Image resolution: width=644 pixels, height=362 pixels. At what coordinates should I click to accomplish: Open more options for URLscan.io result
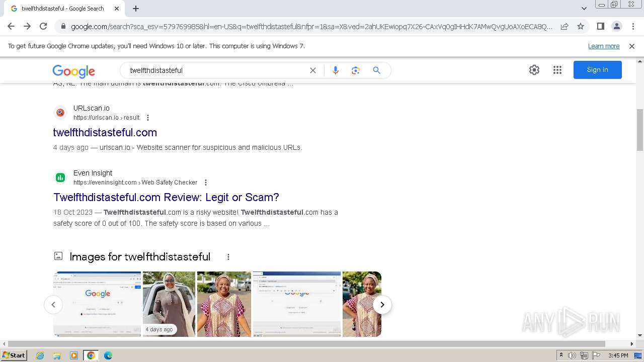pyautogui.click(x=148, y=118)
